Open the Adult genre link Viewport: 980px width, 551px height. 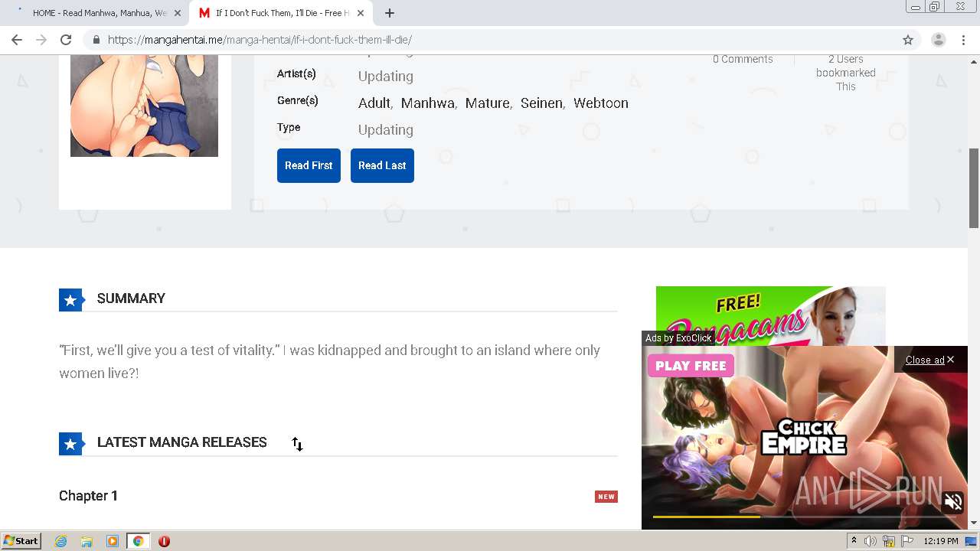pyautogui.click(x=374, y=103)
